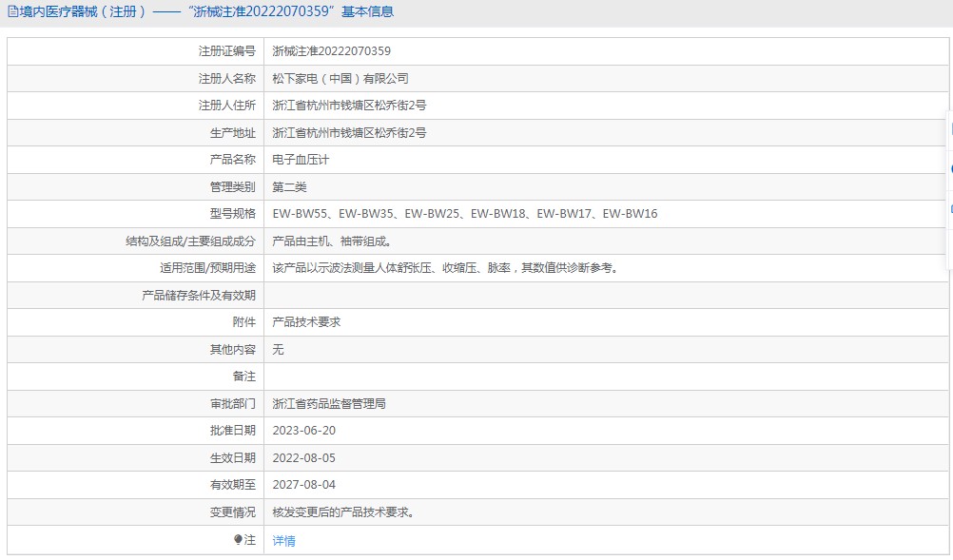
Task: Click management category value 第二类
Action: 289,187
